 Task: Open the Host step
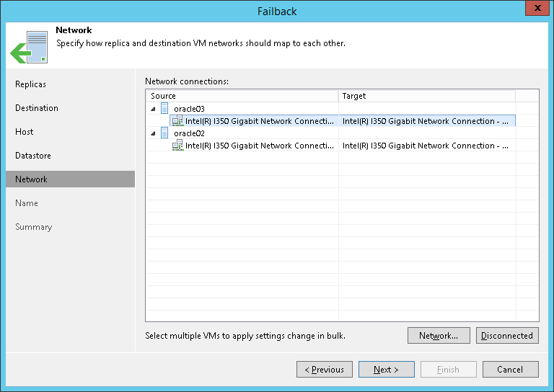(24, 132)
